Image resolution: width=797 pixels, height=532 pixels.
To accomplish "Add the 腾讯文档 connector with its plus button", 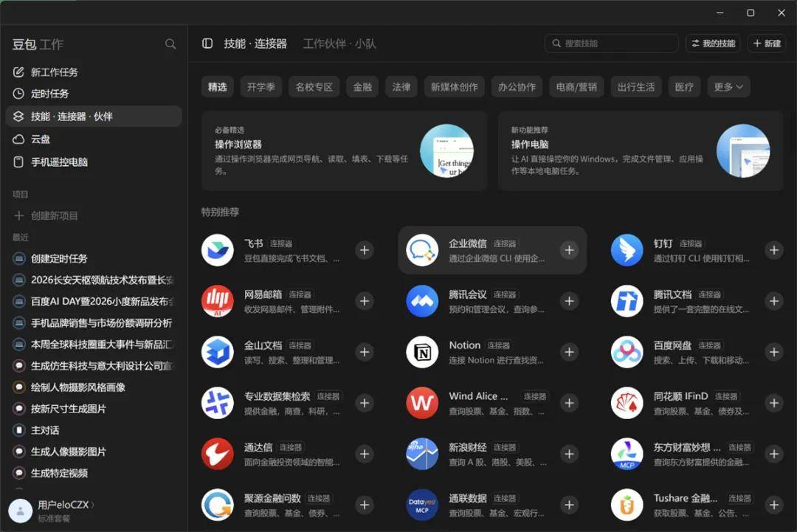I will pyautogui.click(x=774, y=301).
